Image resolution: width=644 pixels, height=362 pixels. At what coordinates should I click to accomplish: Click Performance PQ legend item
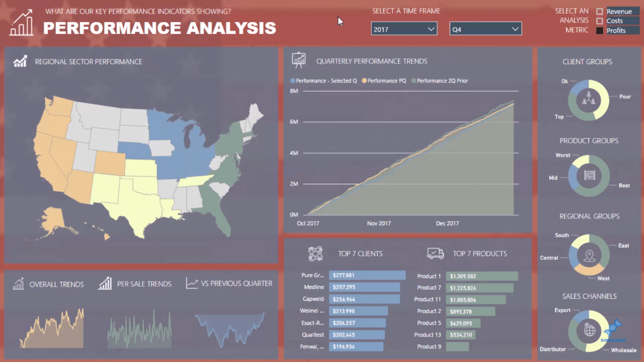point(384,81)
